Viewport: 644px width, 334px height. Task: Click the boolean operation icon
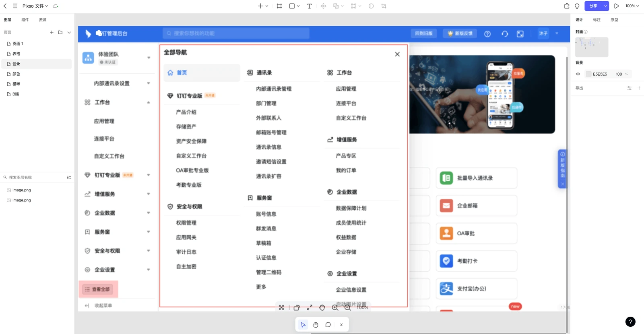tap(336, 6)
